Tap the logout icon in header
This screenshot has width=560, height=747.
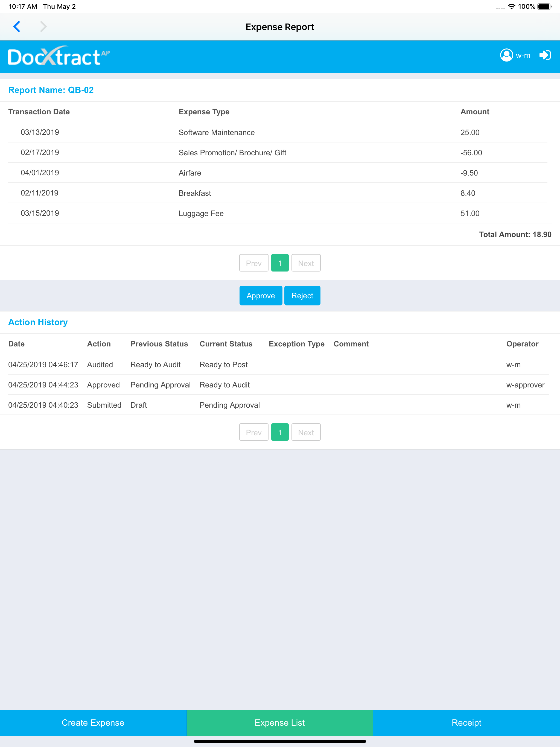[545, 55]
